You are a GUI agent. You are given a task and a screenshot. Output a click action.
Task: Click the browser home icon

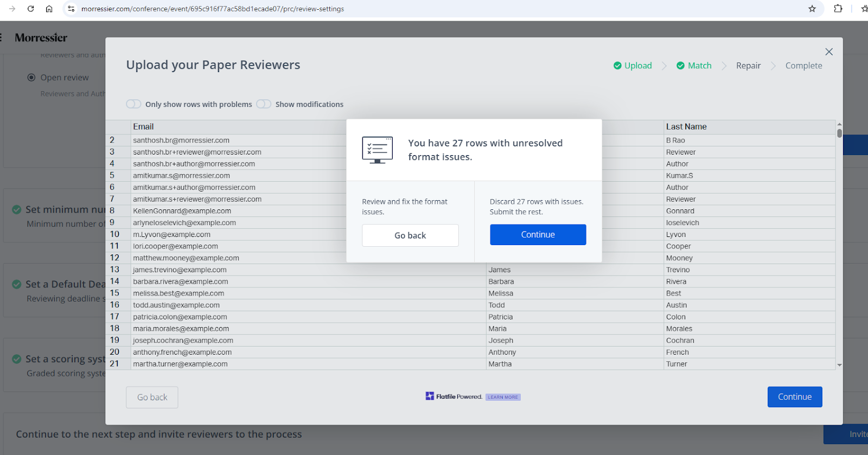click(49, 9)
